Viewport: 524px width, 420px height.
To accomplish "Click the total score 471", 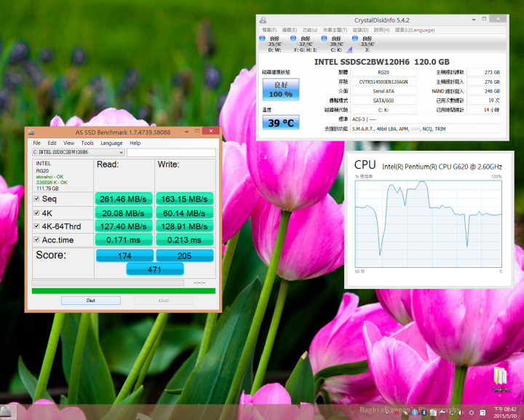I will 155,269.
